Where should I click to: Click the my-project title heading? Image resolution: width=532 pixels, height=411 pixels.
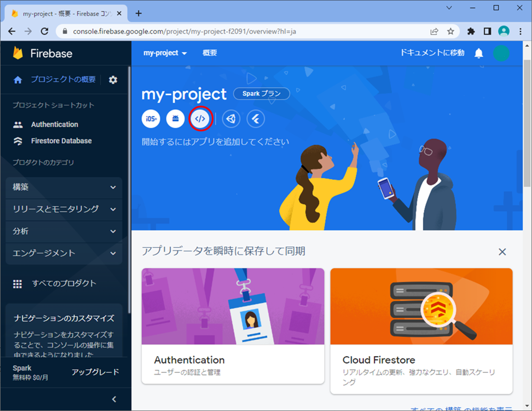click(x=184, y=94)
